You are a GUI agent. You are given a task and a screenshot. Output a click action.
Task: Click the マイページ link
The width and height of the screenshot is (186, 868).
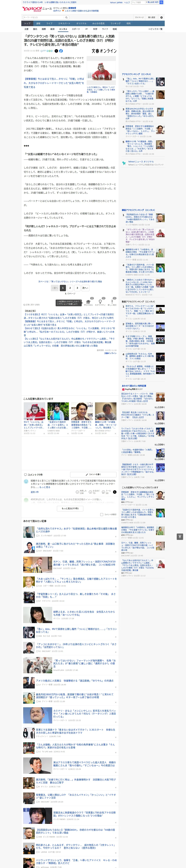pos(139,17)
